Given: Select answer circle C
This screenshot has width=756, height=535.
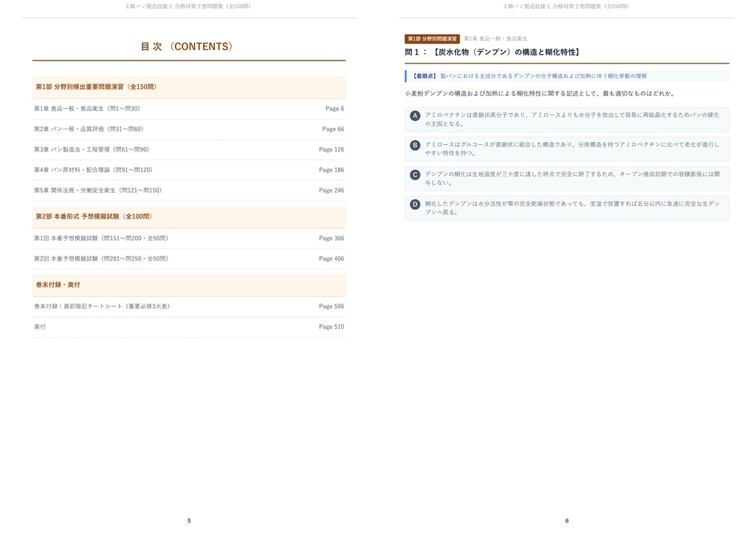Looking at the screenshot, I should [x=415, y=174].
